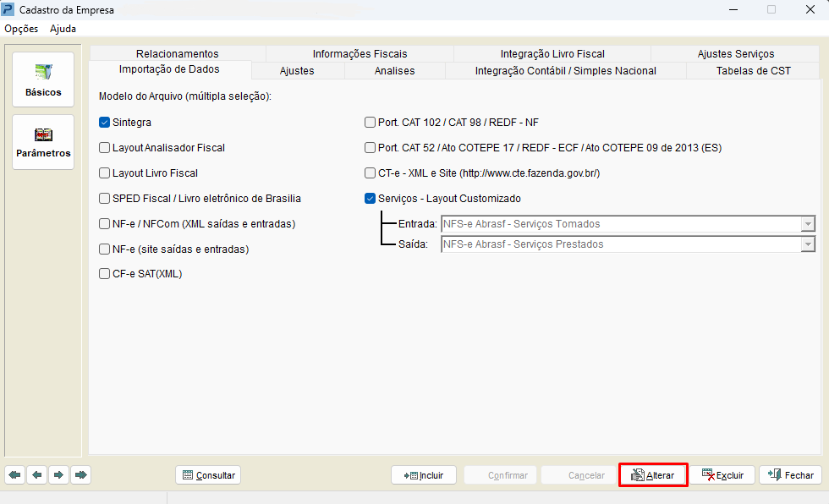This screenshot has height=504, width=829.
Task: Uncheck Serviços - Layout Customizado
Action: [371, 199]
